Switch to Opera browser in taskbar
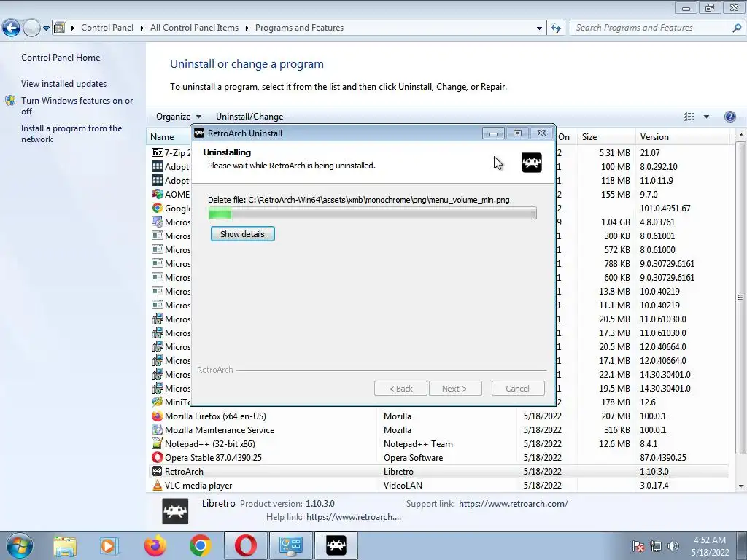The image size is (747, 560). click(245, 545)
